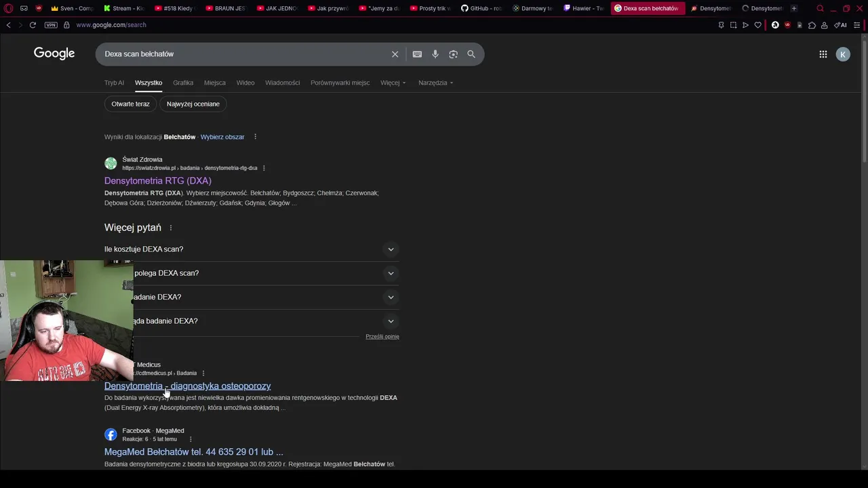Screen dimensions: 868x488
Task: Bookmark page with heart icon
Action: pos(758,25)
